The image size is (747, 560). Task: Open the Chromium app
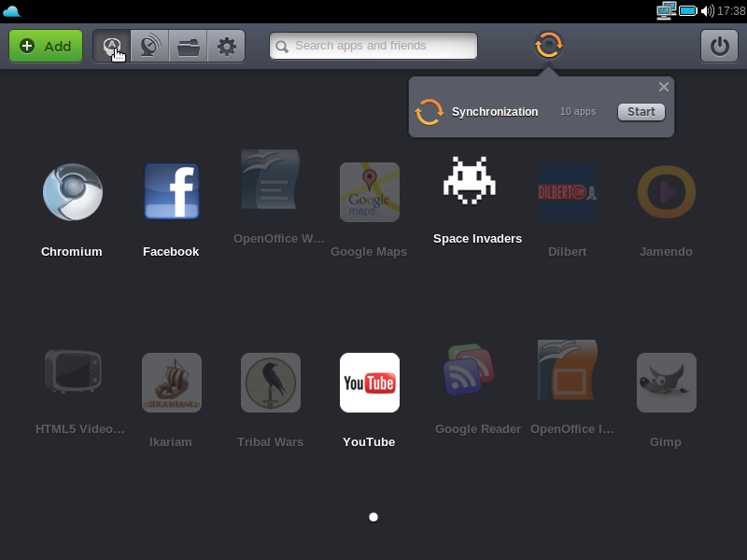73,193
